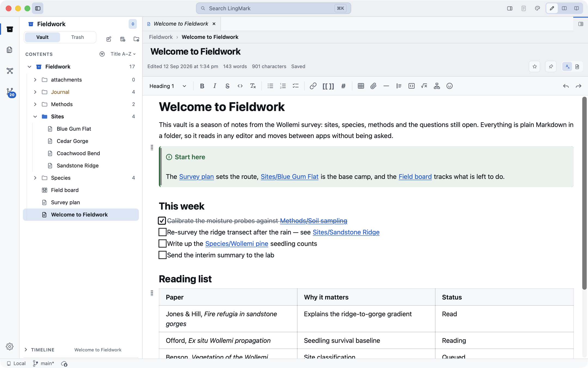This screenshot has height=368, width=588.
Task: Uncheck the Calibrate moisture probes task
Action: tap(162, 221)
